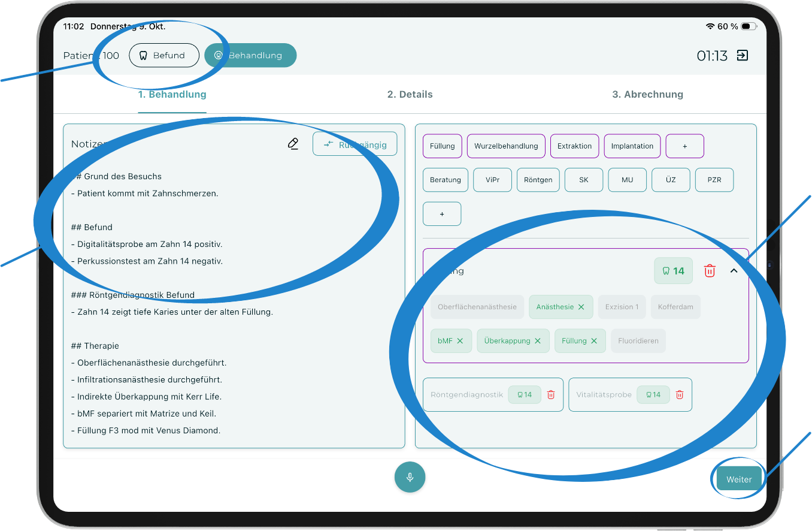Screen dimensions: 812x531
Task: Switch to the 2. Details tab
Action: click(x=410, y=95)
